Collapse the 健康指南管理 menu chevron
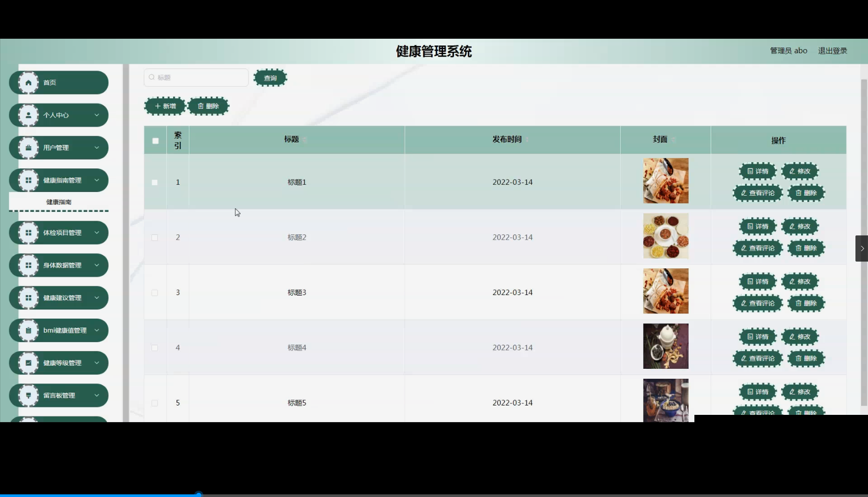This screenshot has height=497, width=868. [x=97, y=180]
